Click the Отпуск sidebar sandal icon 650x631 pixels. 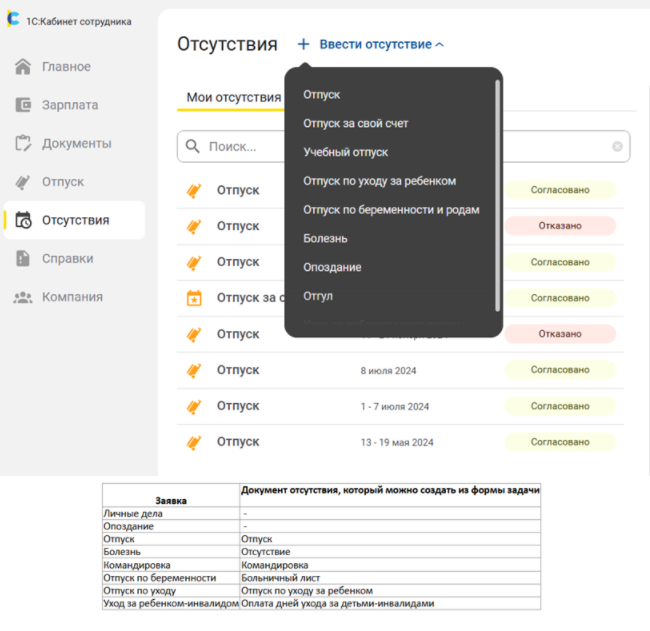click(24, 182)
